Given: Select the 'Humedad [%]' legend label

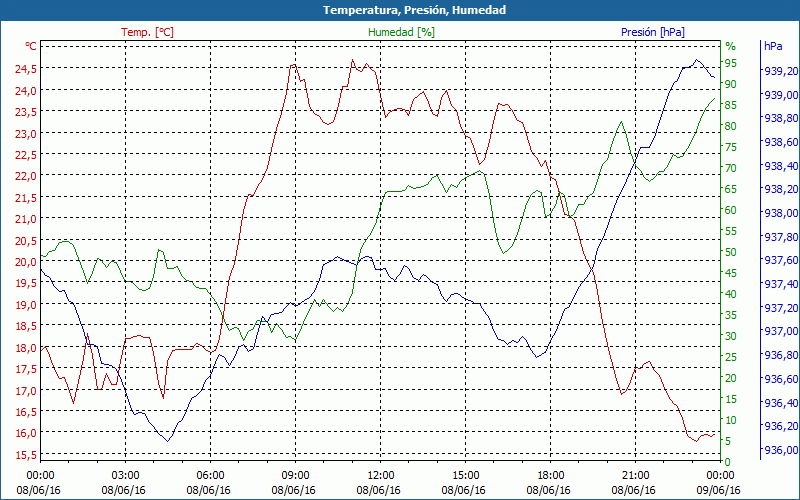Looking at the screenshot, I should 402,32.
